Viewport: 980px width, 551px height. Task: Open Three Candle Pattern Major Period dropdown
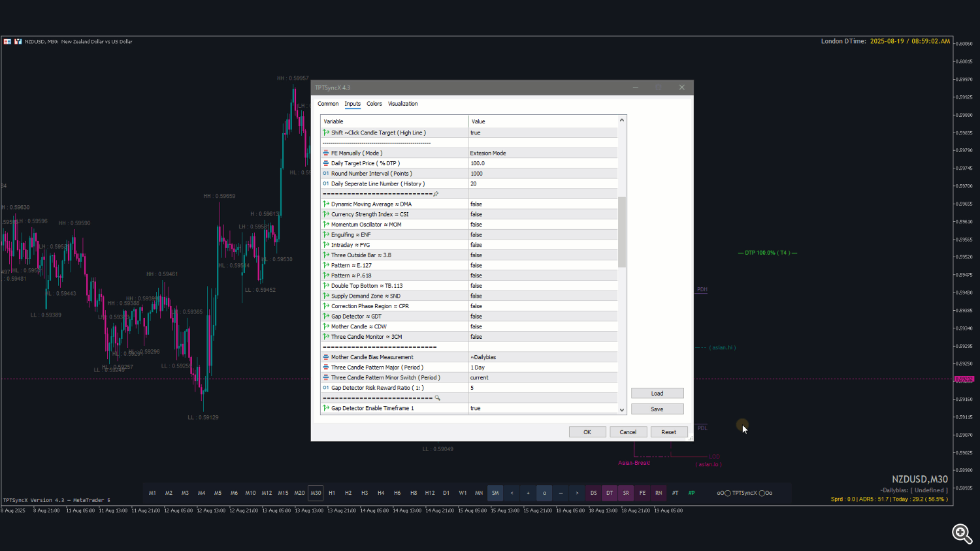click(542, 368)
